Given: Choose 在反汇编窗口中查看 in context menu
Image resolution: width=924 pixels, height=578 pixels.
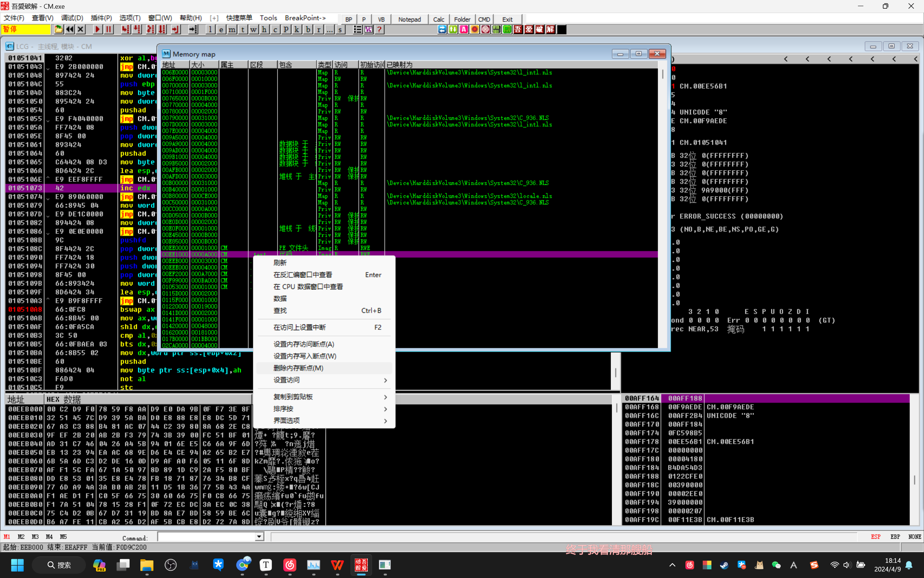Looking at the screenshot, I should [x=324, y=275].
